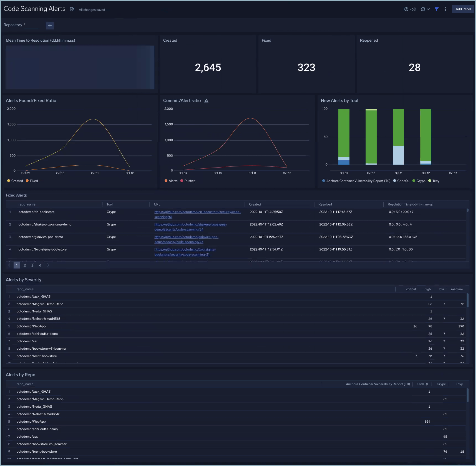
Task: Sort Fixed Alerts by Created column header
Action: 255,204
